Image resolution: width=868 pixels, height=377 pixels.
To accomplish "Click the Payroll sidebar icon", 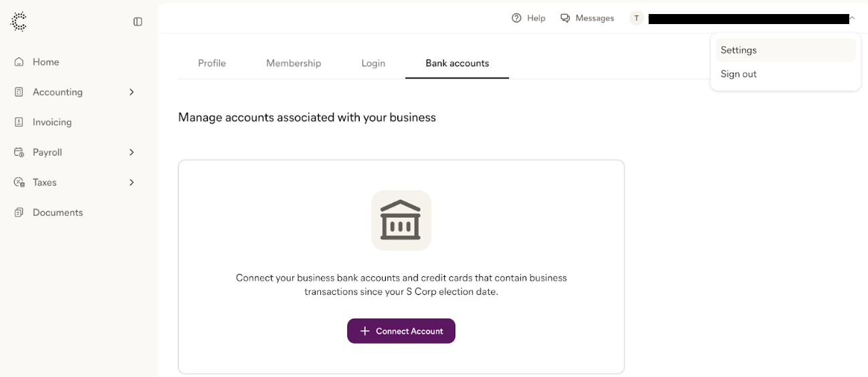I will point(19,152).
